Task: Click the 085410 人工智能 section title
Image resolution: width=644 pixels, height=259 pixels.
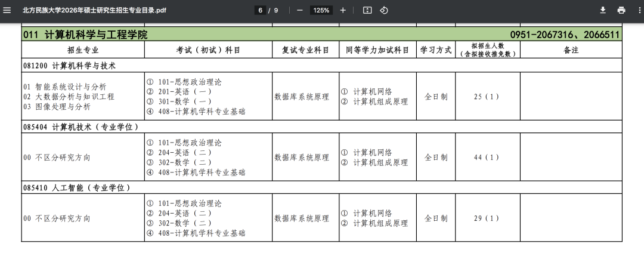Action: [x=77, y=187]
